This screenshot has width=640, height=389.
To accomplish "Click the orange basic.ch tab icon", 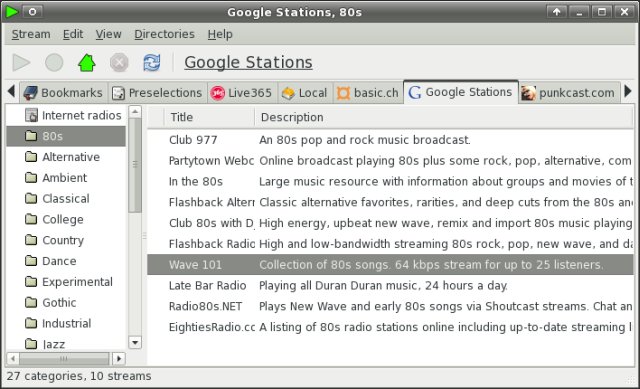I will [343, 93].
